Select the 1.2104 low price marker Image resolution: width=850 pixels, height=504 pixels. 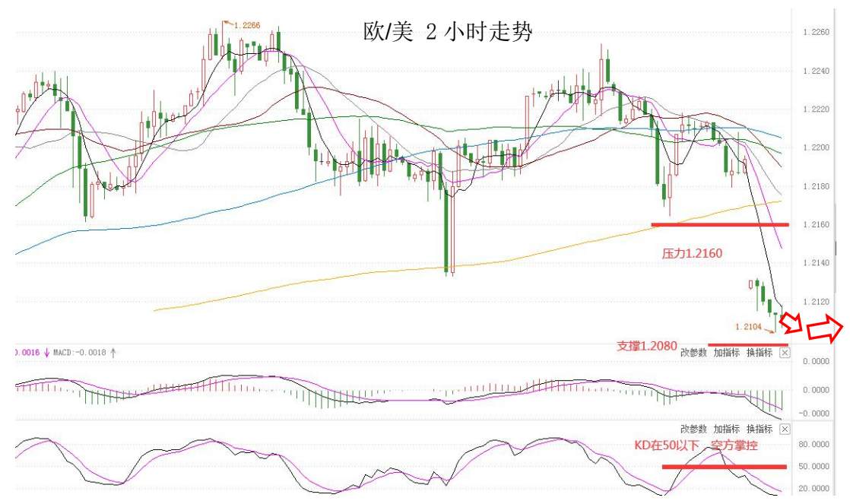(x=749, y=327)
